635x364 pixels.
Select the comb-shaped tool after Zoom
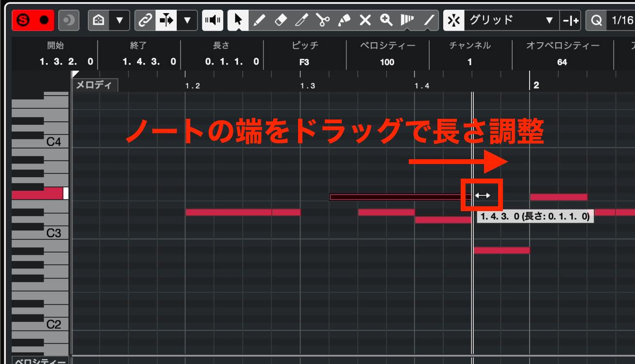[x=407, y=20]
